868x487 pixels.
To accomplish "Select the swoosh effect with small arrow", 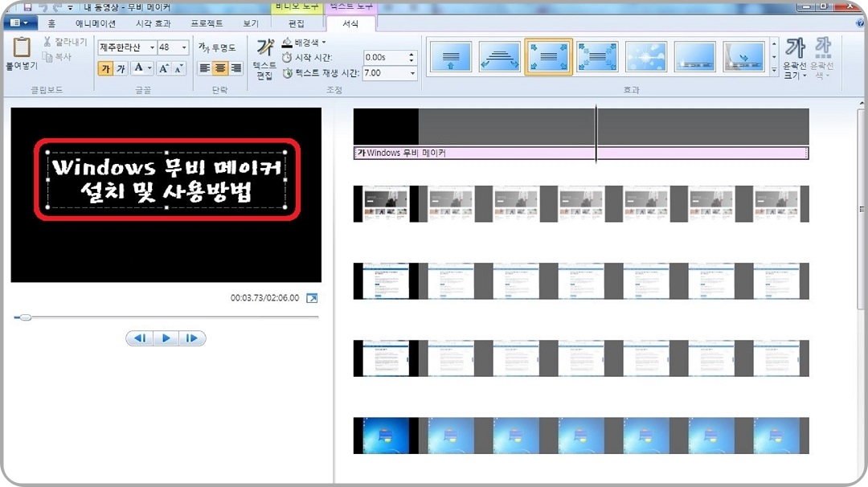I will point(744,56).
